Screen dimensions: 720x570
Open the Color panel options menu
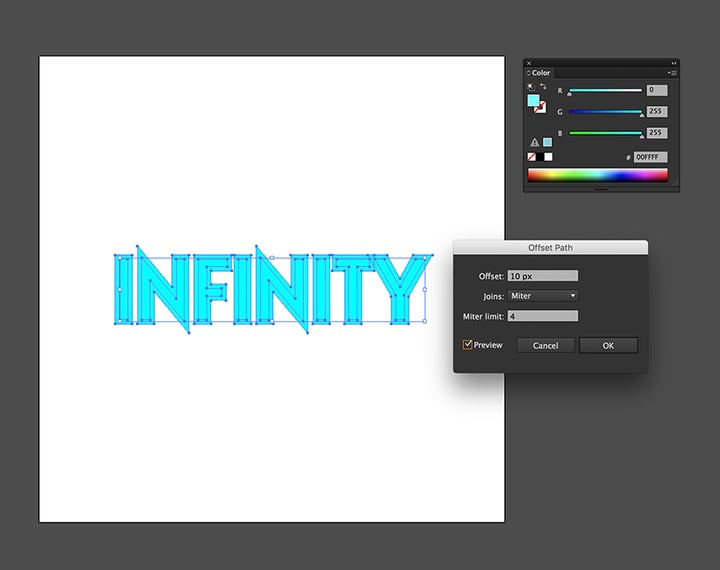672,73
